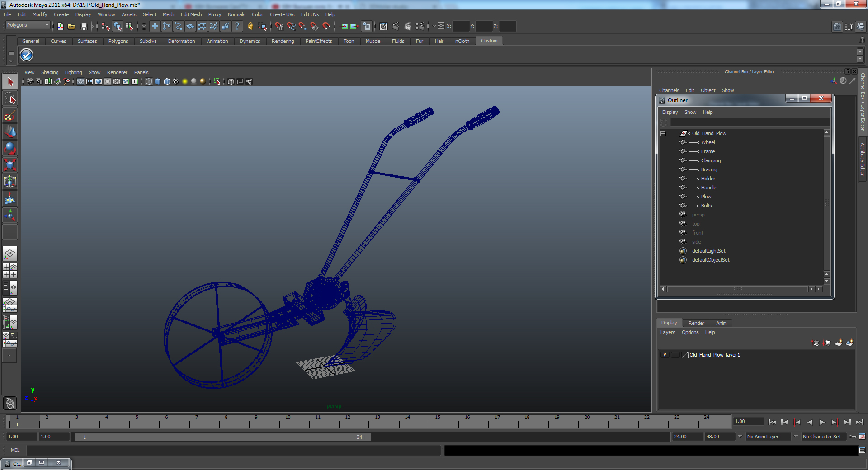This screenshot has height=470, width=868.
Task: Switch to single perspective view layout
Action: point(10,254)
